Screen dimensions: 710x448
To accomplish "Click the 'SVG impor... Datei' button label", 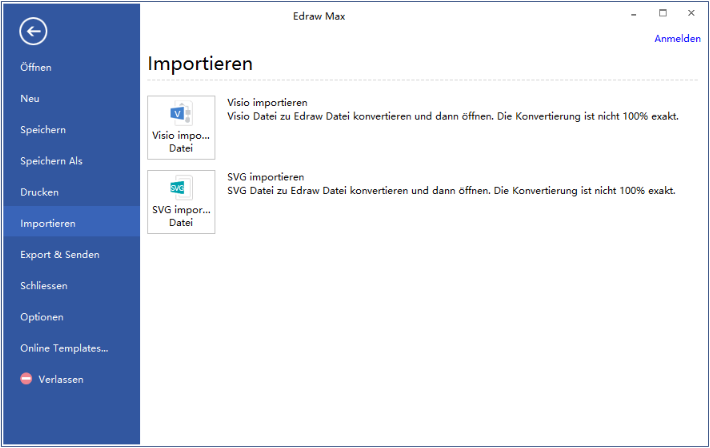I will (x=181, y=216).
